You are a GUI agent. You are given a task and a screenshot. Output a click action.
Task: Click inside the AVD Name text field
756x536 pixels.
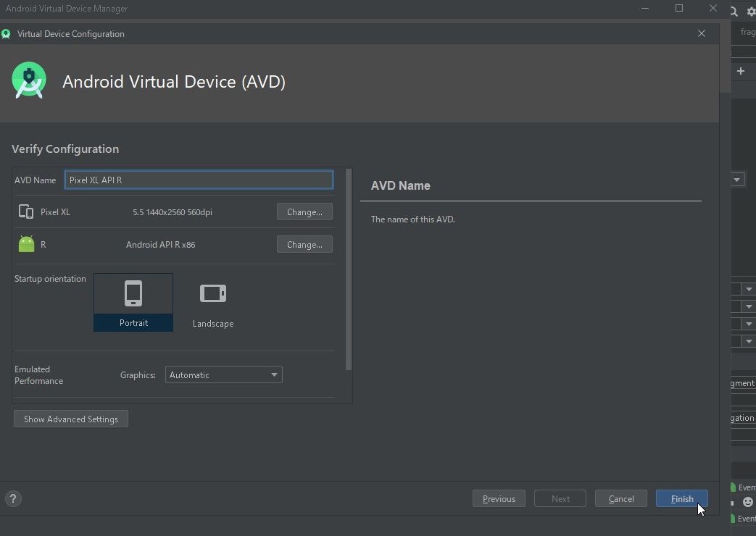click(x=199, y=180)
